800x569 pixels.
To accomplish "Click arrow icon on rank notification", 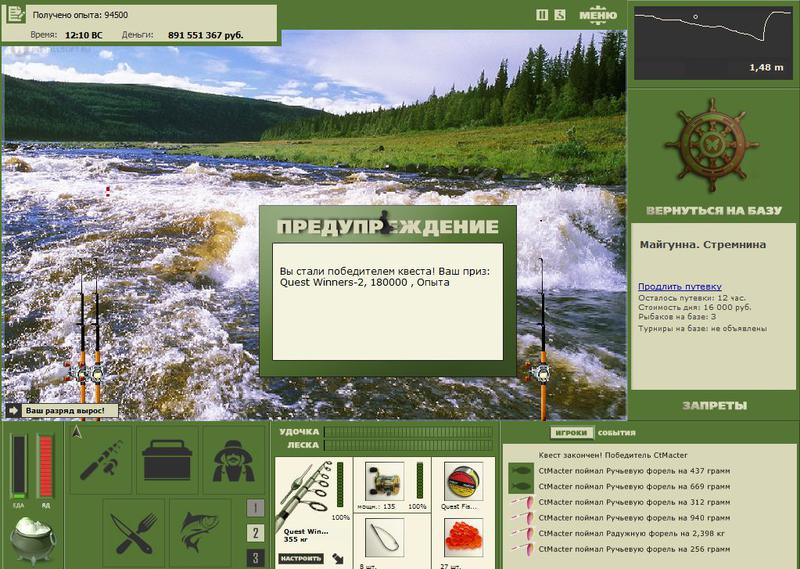I will tap(13, 410).
